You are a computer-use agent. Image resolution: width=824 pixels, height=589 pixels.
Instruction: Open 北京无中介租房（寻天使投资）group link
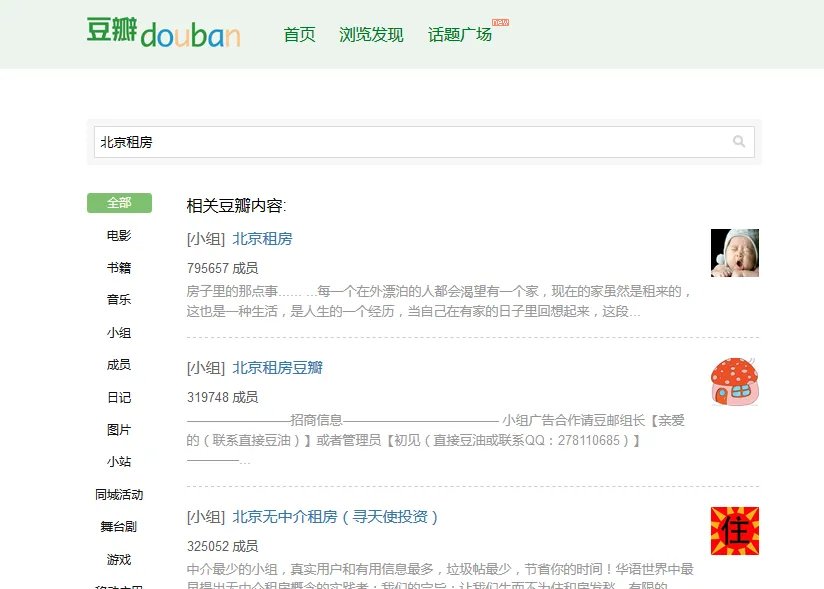click(336, 517)
